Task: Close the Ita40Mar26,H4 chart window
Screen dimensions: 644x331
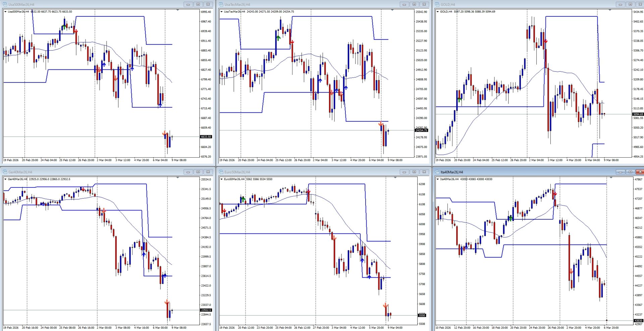Action: pos(640,172)
